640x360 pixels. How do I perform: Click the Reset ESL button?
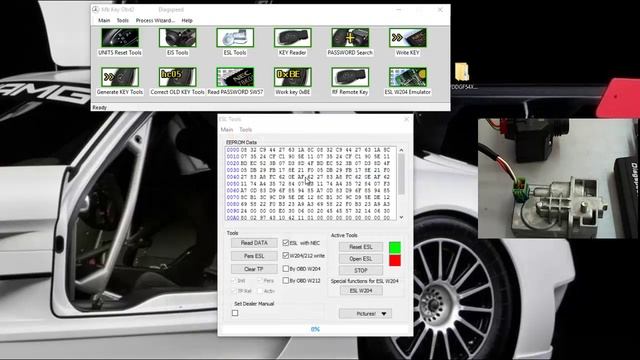[361, 247]
